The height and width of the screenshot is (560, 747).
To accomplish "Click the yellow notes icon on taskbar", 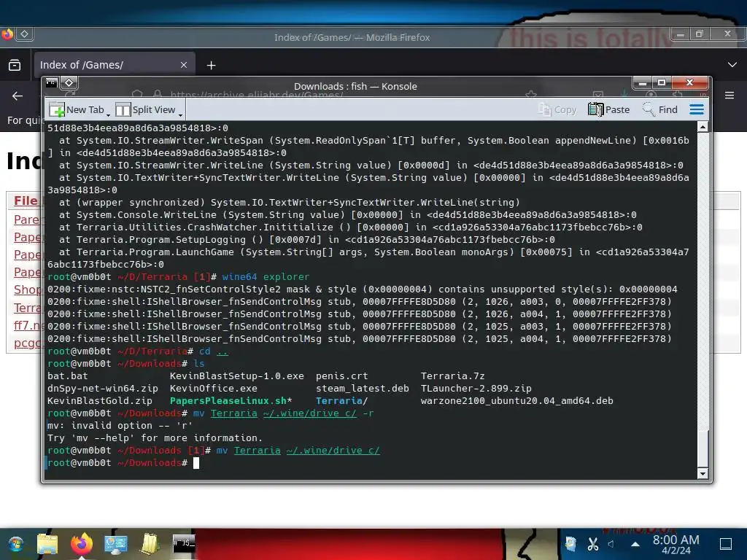I will coord(150,544).
